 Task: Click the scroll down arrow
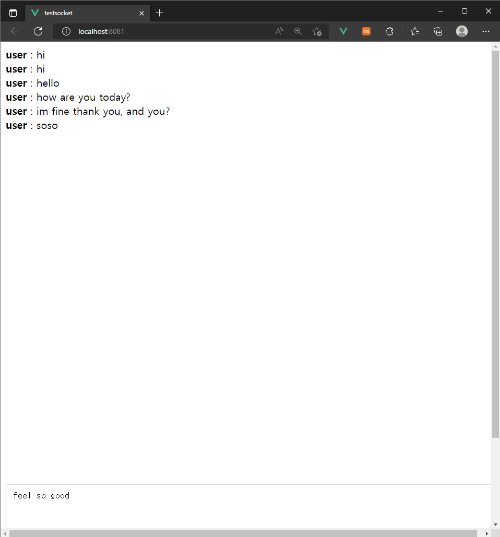pos(495,525)
